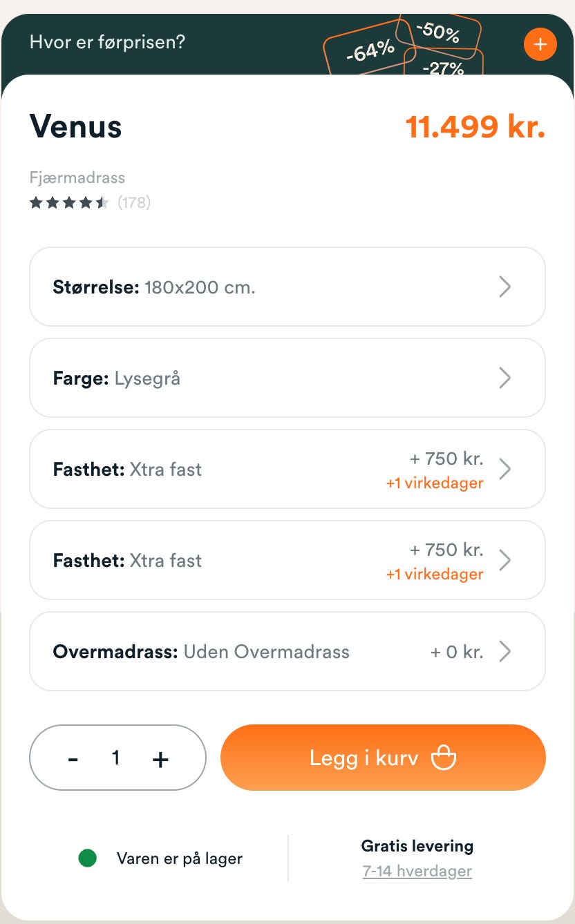This screenshot has height=924, width=575.
Task: Expand the lower Fasthet Xtra fast option
Action: pyautogui.click(x=287, y=560)
